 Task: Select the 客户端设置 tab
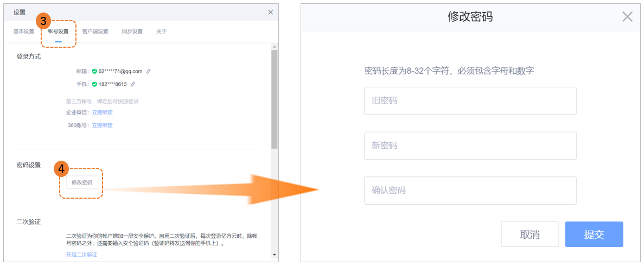[95, 31]
